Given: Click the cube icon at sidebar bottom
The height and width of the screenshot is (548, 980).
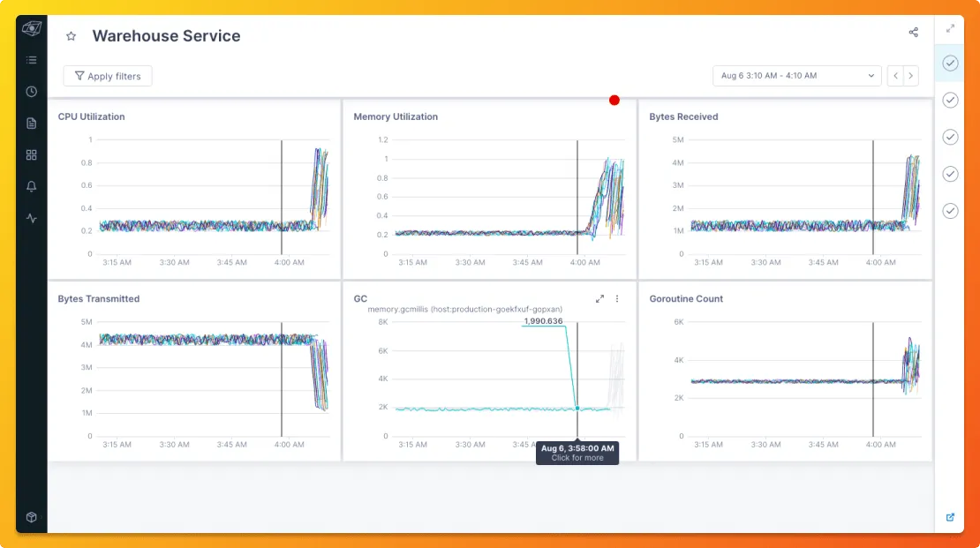Looking at the screenshot, I should [x=31, y=517].
